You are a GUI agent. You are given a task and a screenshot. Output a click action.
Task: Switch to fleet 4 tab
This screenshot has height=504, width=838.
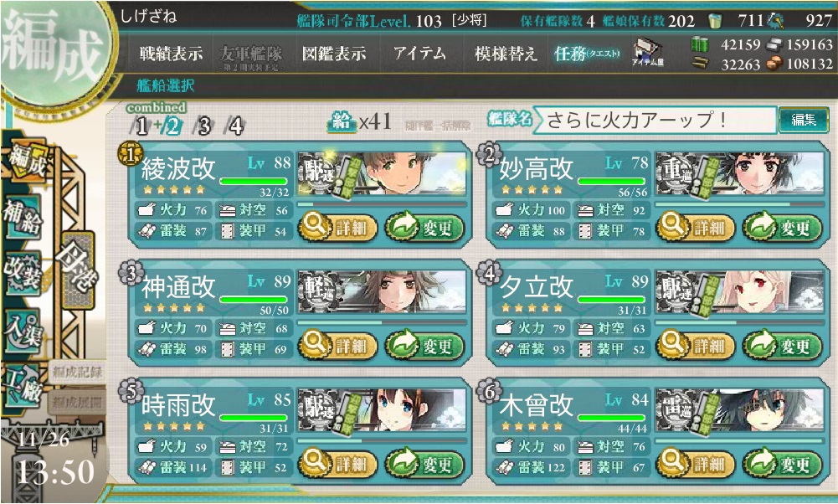click(236, 126)
